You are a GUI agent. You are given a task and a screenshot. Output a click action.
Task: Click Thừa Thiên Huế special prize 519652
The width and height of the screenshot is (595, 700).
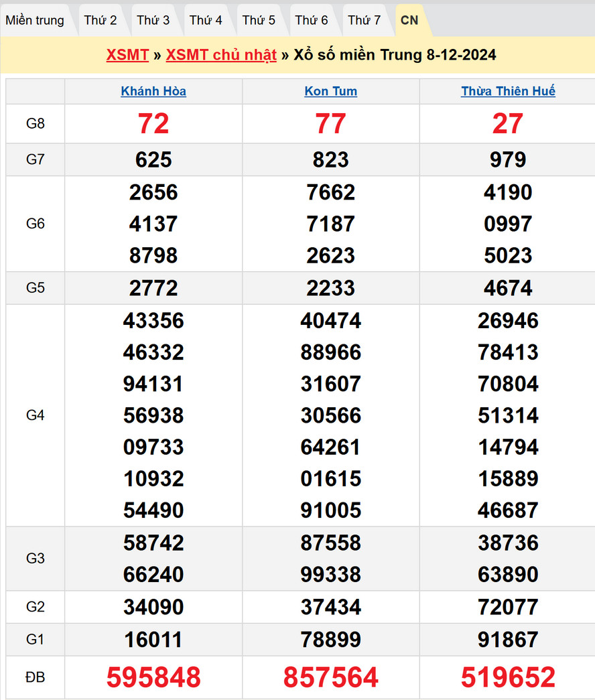pos(508,677)
